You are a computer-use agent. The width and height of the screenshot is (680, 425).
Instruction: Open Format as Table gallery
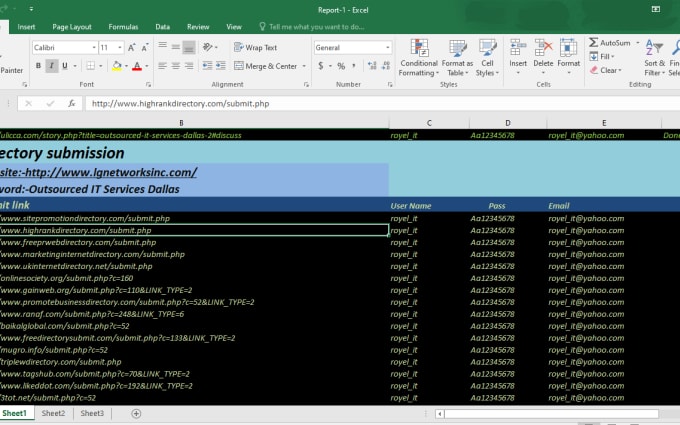pos(457,58)
